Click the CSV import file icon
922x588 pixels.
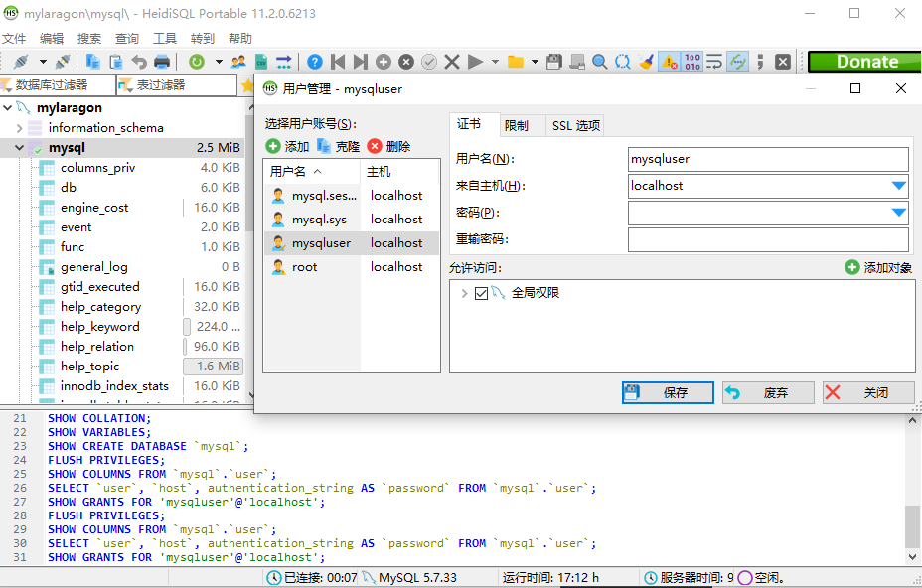click(x=261, y=62)
